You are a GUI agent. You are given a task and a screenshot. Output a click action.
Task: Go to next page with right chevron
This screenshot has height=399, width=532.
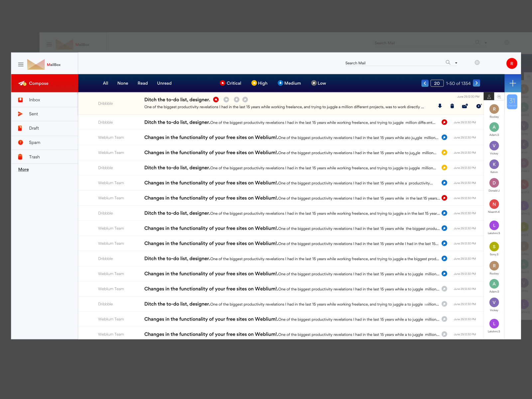tap(476, 83)
